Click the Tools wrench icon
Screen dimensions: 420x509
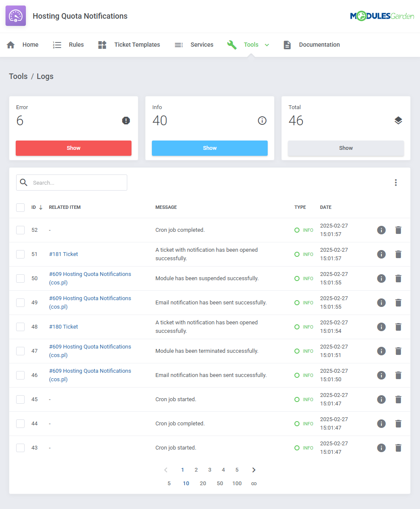pyautogui.click(x=232, y=45)
